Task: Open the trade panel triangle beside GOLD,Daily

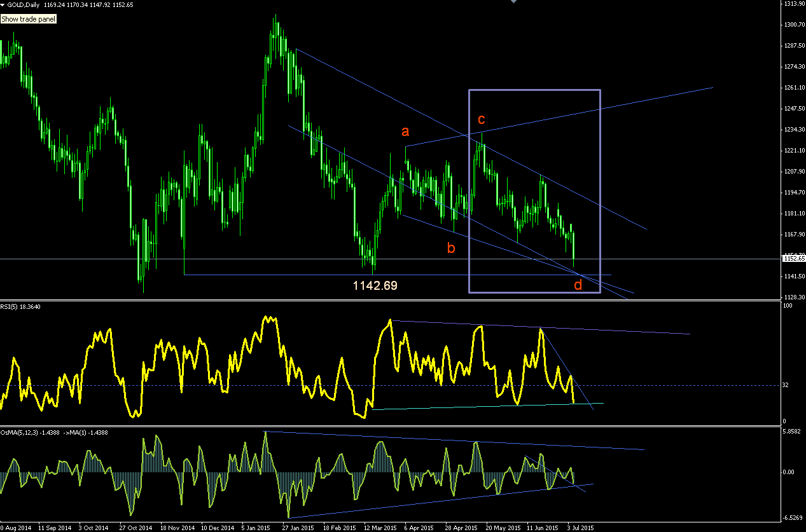Action: [3, 4]
